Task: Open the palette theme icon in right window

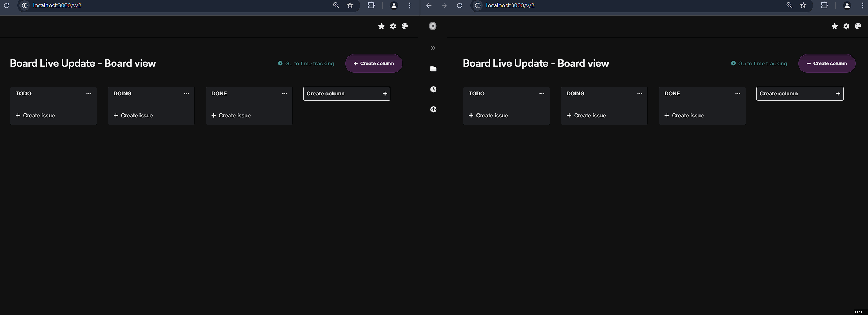Action: pos(858,26)
